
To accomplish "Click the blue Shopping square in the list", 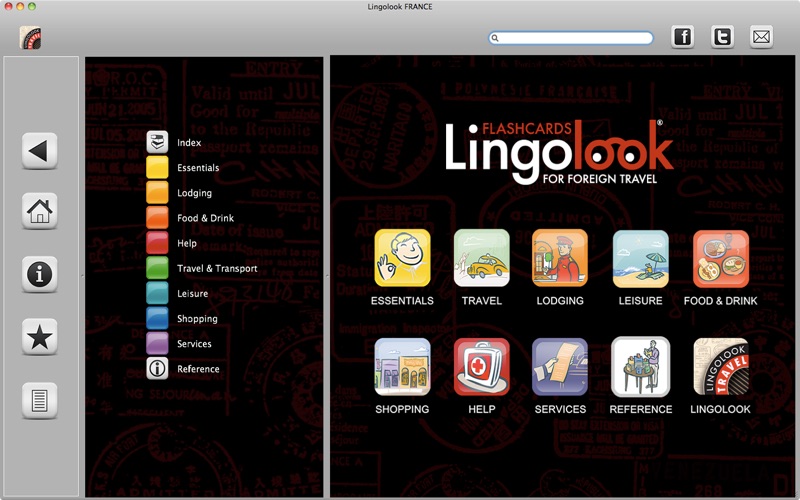I will pyautogui.click(x=157, y=318).
